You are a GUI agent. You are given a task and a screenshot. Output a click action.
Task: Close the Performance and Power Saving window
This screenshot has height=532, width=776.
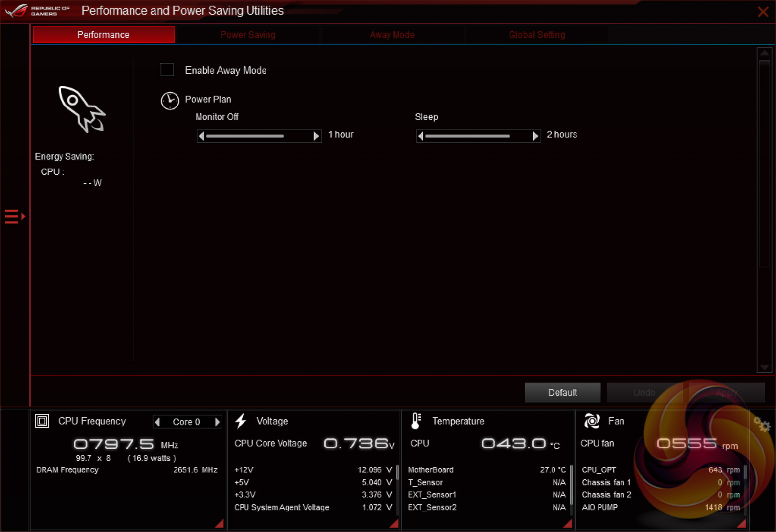763,12
